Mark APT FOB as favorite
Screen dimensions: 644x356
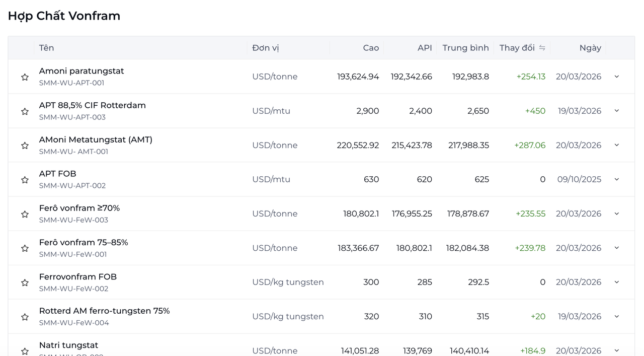25,180
